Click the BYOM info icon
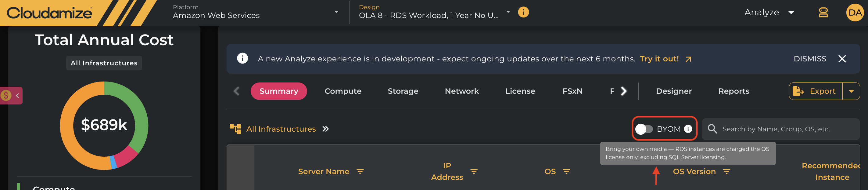The height and width of the screenshot is (190, 868). tap(688, 129)
